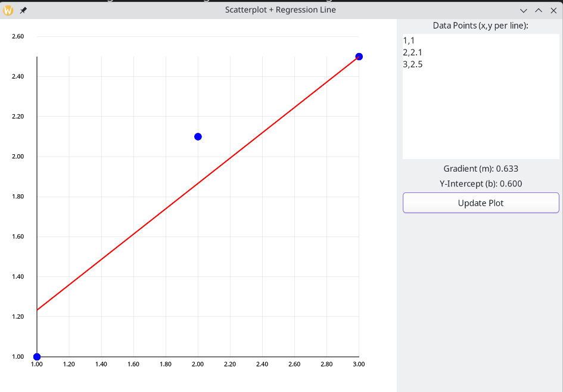Click the x-axis label 2.20
Image resolution: width=563 pixels, height=392 pixels.
230,365
